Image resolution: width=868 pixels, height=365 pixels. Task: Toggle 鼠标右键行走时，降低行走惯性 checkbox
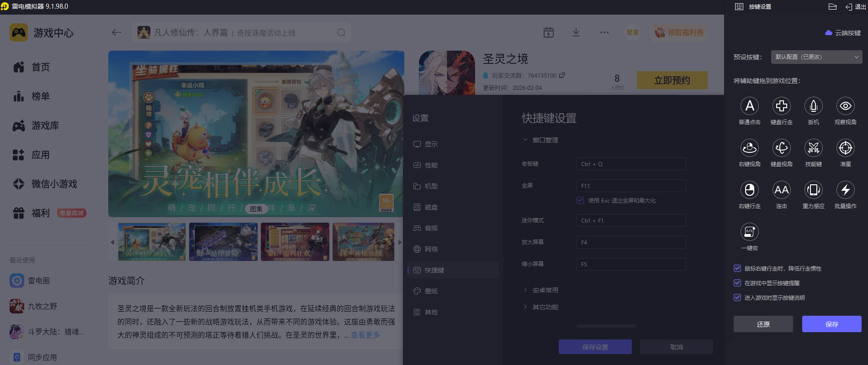[737, 268]
